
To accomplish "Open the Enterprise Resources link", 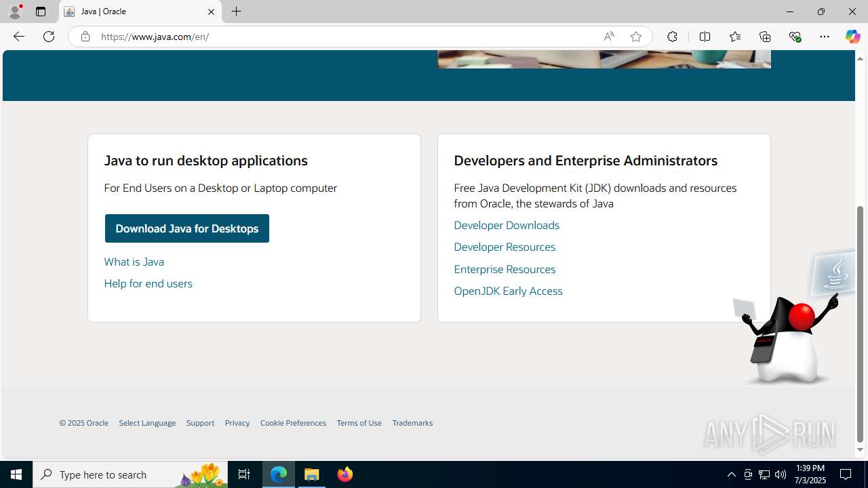I will click(x=505, y=269).
